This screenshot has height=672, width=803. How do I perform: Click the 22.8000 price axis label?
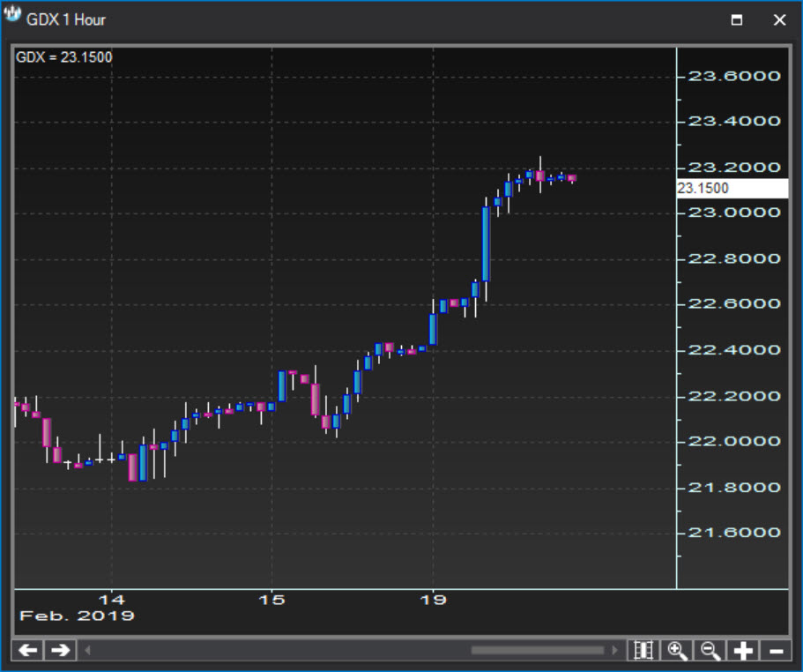point(734,258)
